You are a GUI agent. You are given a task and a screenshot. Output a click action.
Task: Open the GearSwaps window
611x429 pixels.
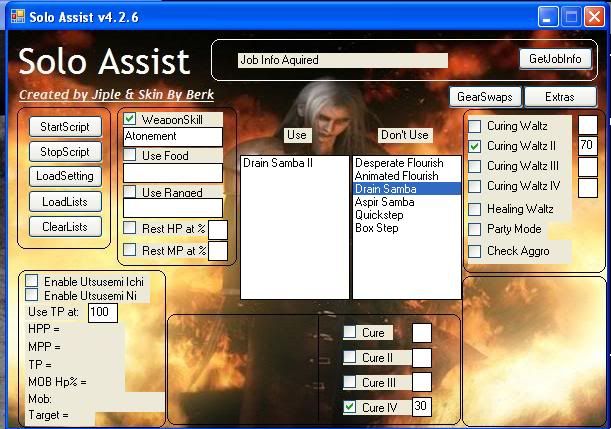(483, 97)
